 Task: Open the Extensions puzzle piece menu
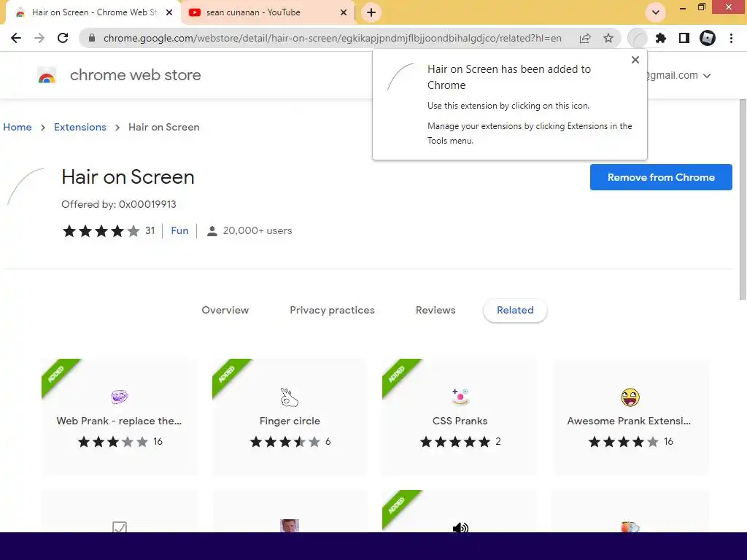click(x=661, y=38)
